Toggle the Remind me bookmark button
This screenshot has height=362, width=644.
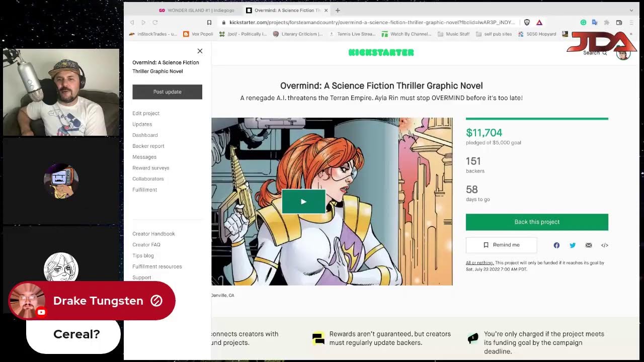click(x=501, y=245)
